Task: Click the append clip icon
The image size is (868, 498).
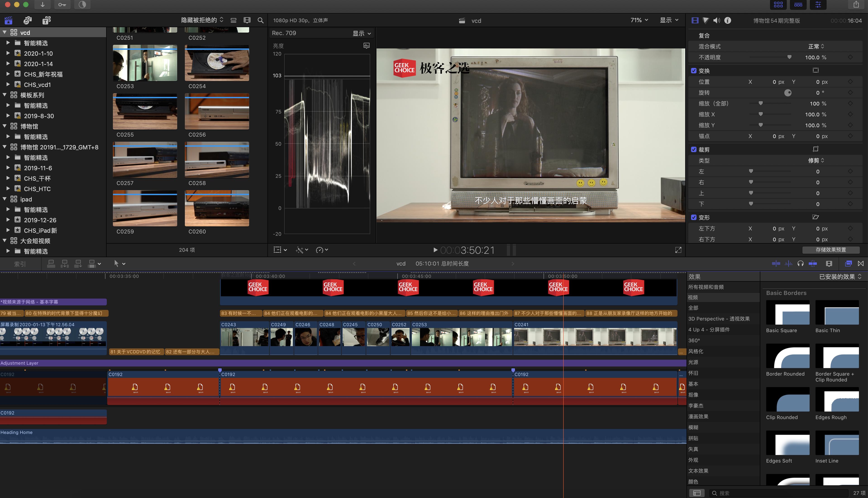Action: coord(78,264)
